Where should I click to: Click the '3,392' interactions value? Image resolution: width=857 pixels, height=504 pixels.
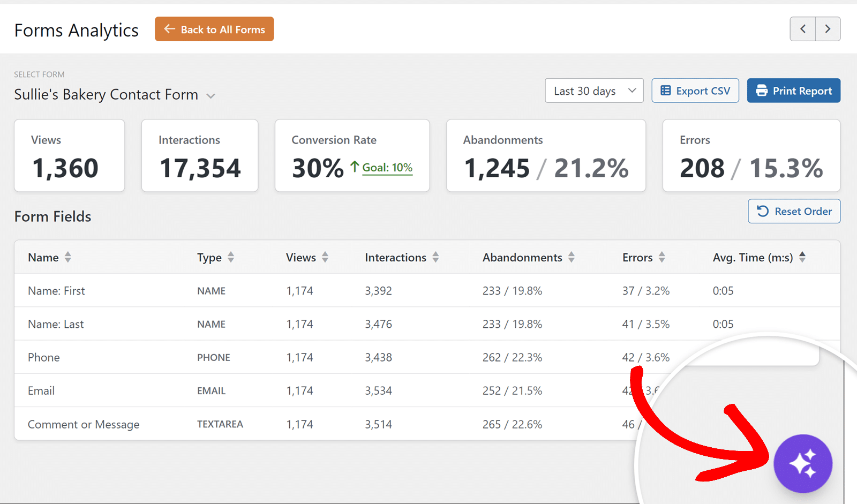pos(379,291)
